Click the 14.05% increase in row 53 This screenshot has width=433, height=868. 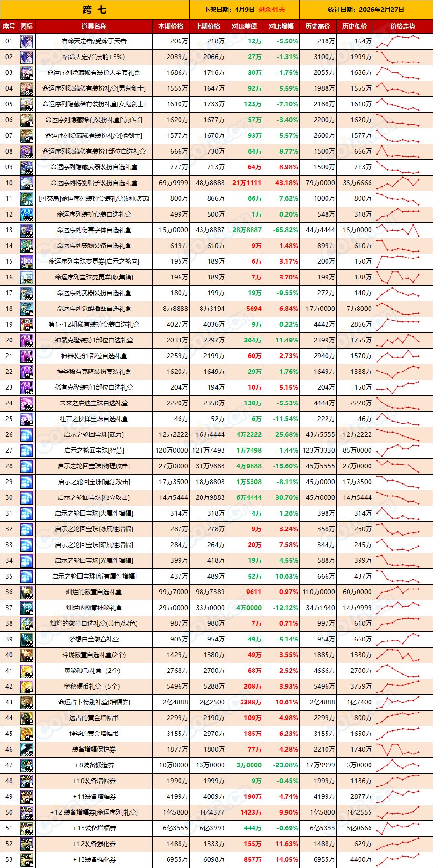point(286,860)
